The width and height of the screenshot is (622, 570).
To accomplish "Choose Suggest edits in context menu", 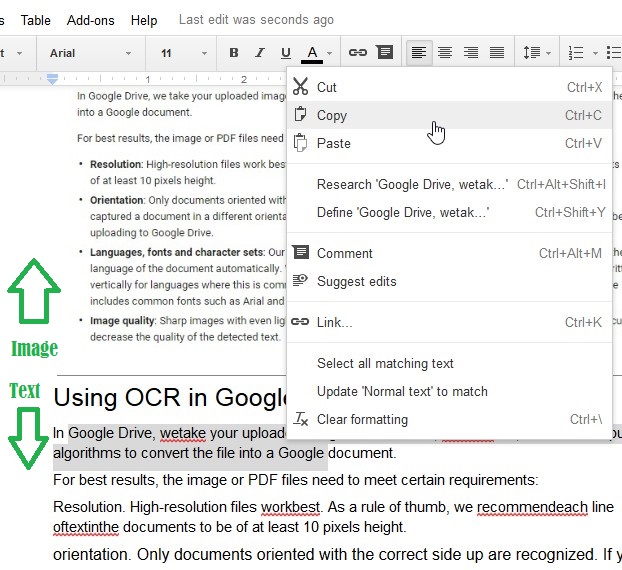I will 449,281.
